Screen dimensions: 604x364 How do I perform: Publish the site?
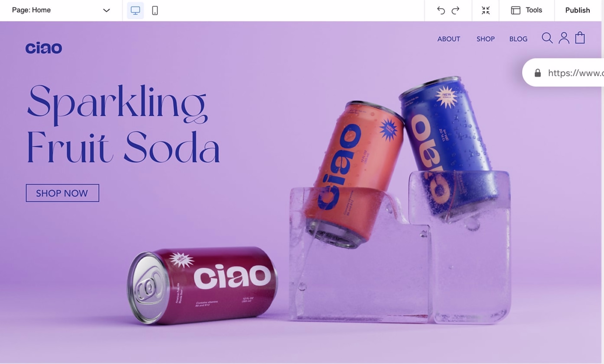tap(578, 10)
